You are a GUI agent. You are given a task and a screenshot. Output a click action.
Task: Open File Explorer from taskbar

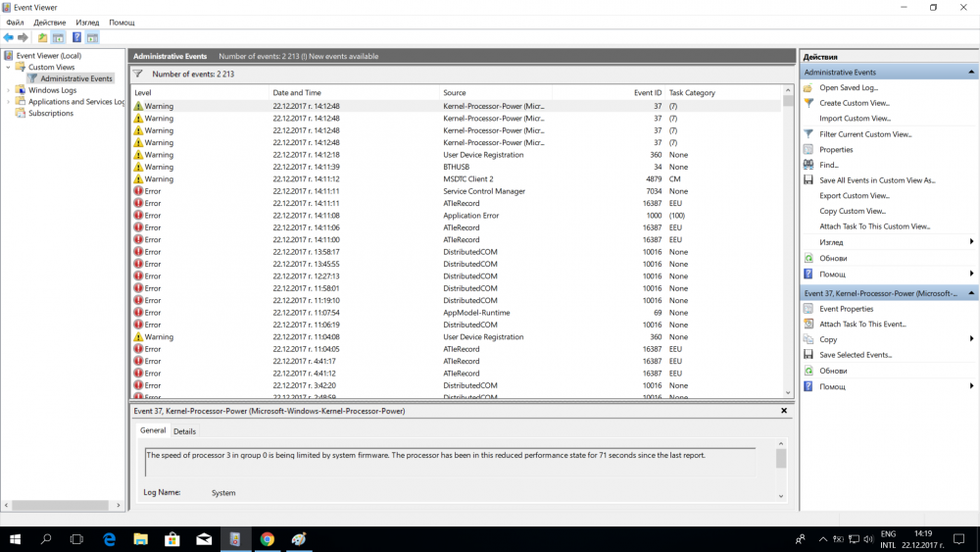click(140, 539)
